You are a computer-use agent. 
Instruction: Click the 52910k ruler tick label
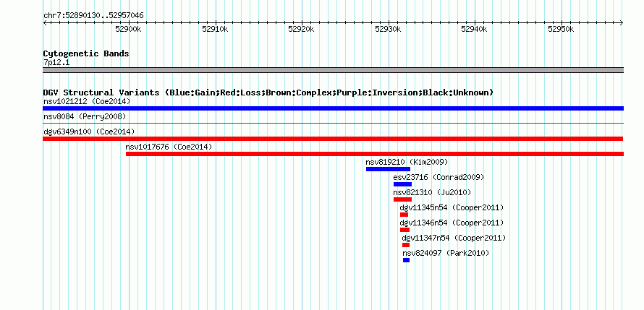(x=215, y=29)
